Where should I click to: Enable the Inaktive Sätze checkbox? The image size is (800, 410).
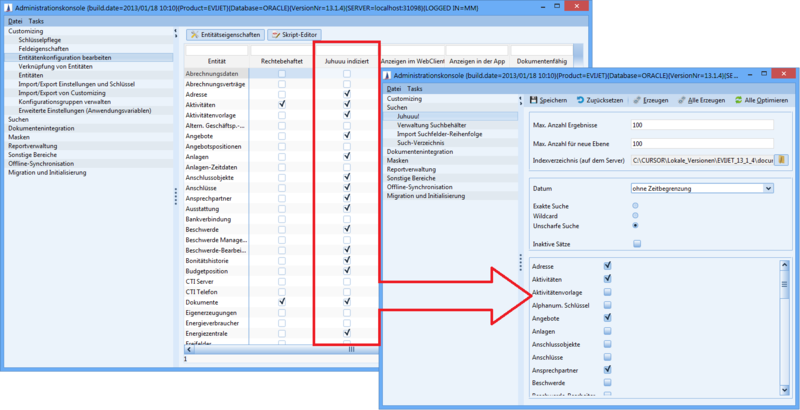(636, 243)
